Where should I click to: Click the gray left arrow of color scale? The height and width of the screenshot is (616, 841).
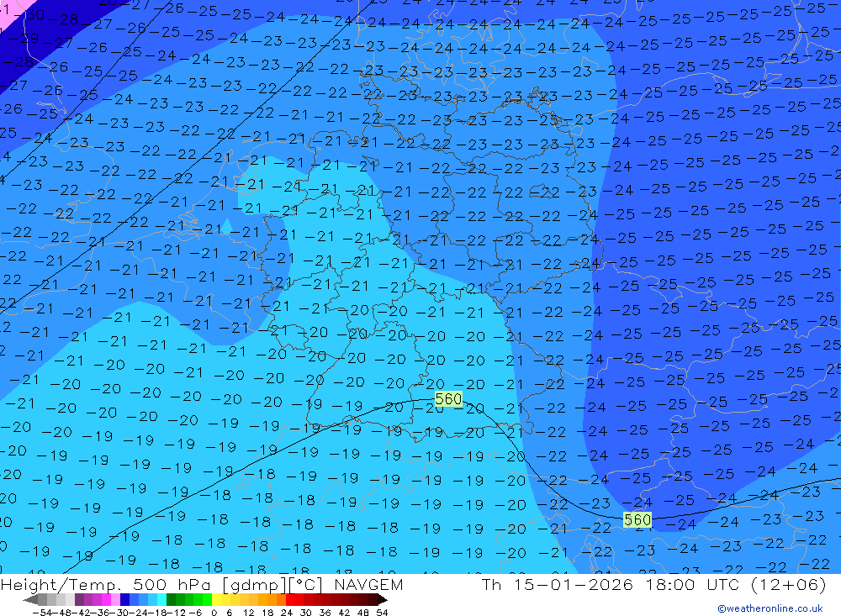point(30,599)
